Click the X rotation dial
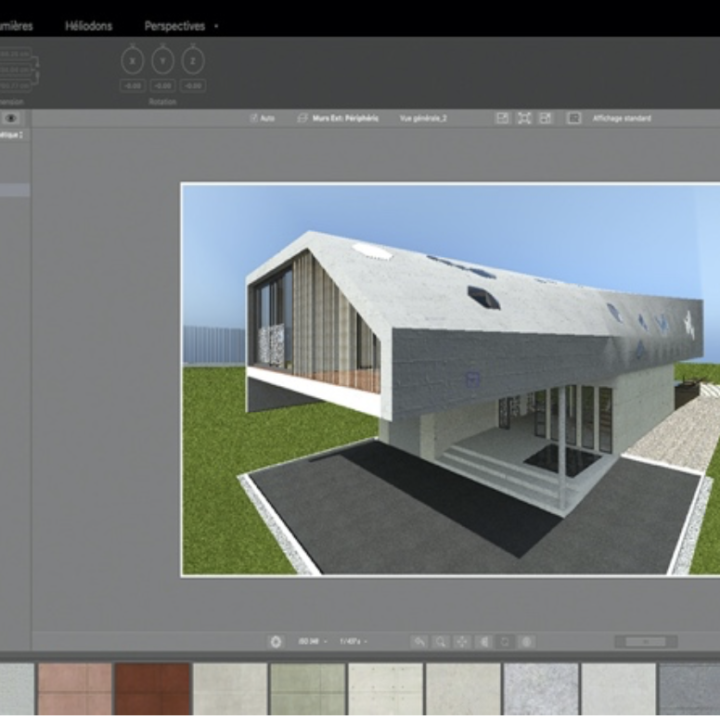The image size is (720, 720). tap(133, 62)
